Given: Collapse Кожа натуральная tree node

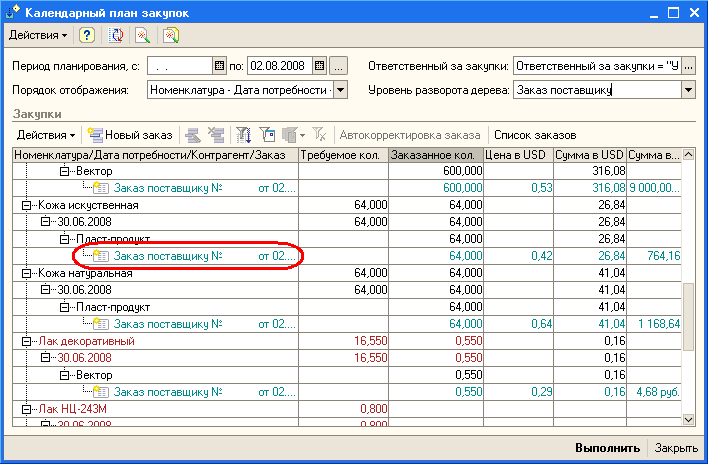Looking at the screenshot, I should click(26, 273).
